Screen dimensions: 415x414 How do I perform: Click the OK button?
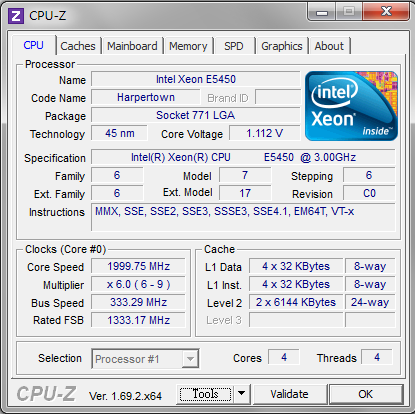click(366, 394)
